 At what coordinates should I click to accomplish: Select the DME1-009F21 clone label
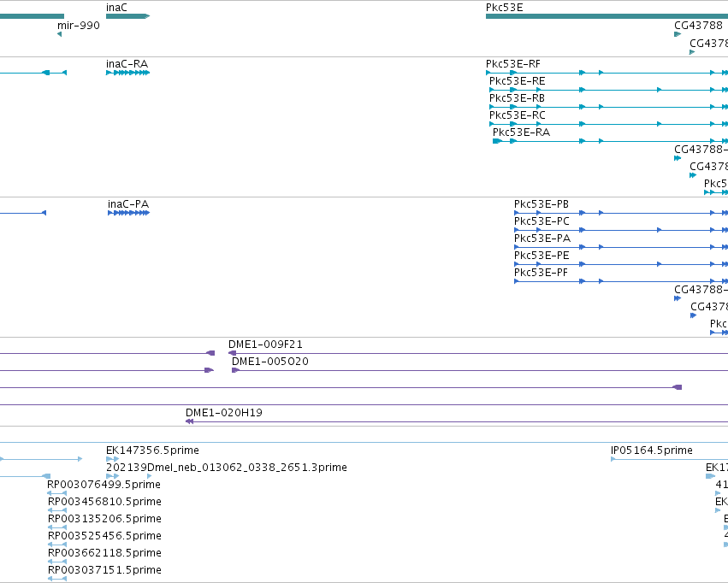tap(265, 344)
